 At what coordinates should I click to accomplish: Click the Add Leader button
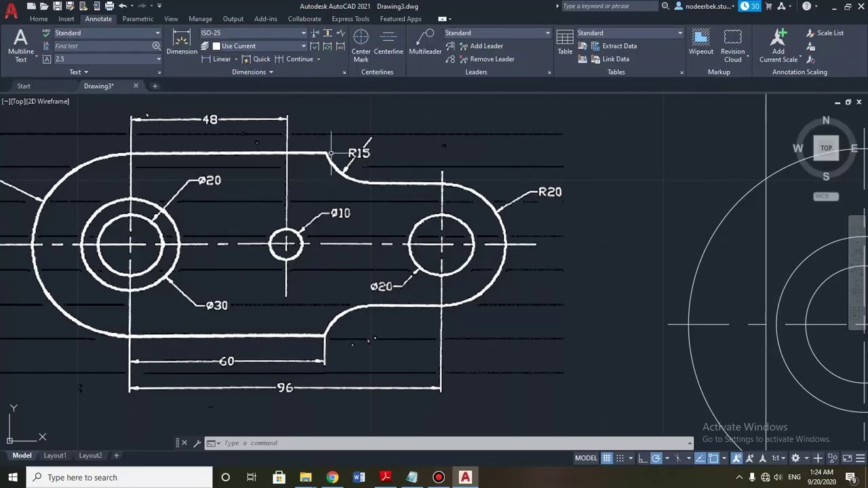click(x=480, y=46)
